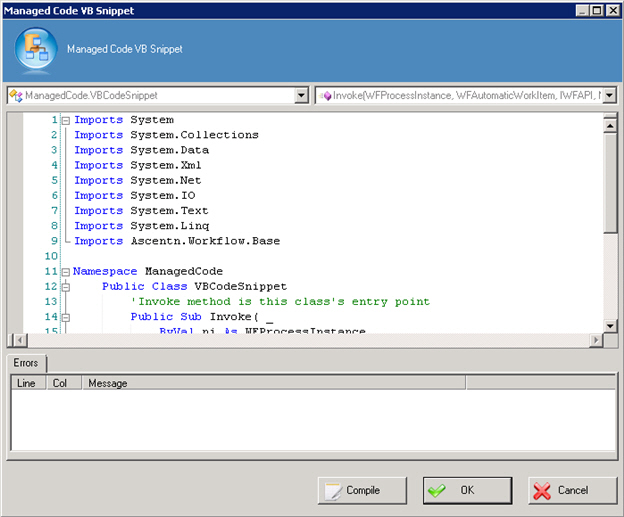This screenshot has height=517, width=624.
Task: Click the Message column header
Action: click(x=270, y=383)
